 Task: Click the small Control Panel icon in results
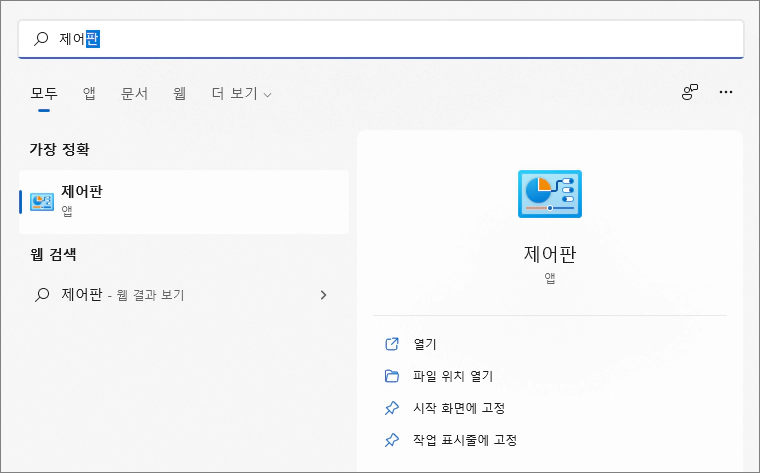click(42, 202)
